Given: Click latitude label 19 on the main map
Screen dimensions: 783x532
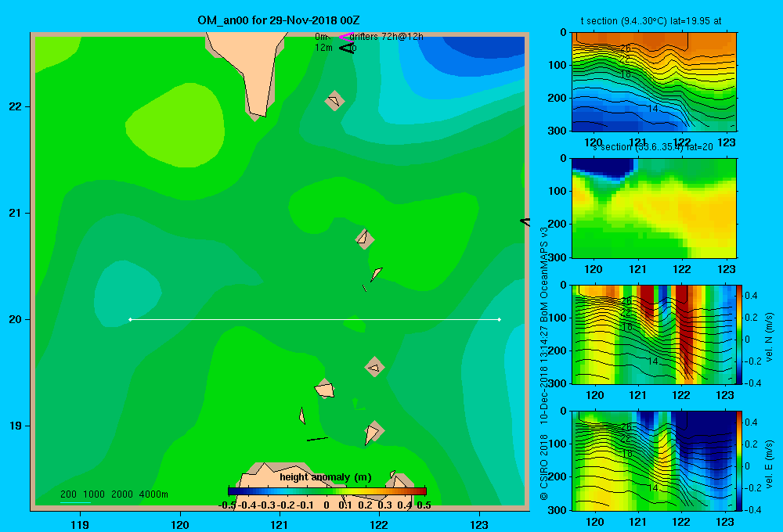Looking at the screenshot, I should 16,426.
